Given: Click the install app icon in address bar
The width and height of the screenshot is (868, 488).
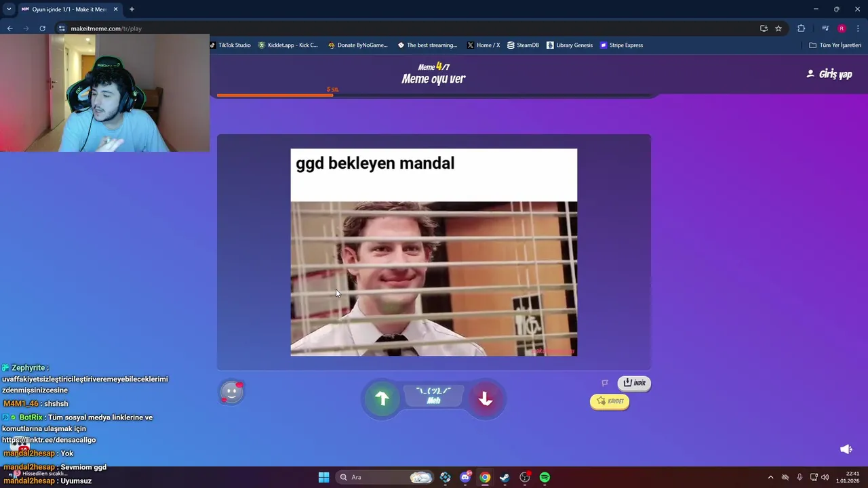Looking at the screenshot, I should tap(764, 28).
